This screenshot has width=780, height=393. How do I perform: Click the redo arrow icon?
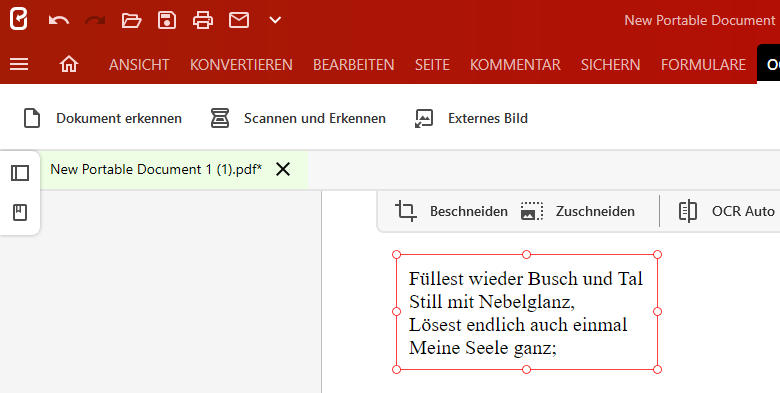pos(95,20)
